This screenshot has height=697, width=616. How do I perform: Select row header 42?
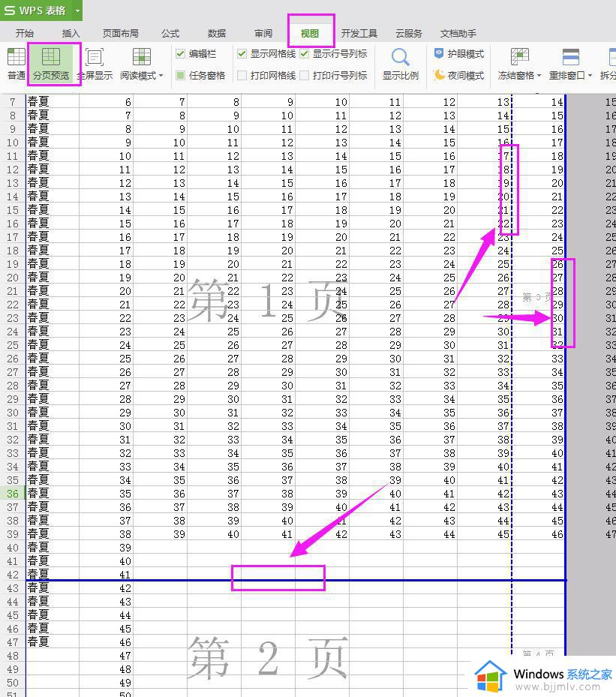coord(13,574)
